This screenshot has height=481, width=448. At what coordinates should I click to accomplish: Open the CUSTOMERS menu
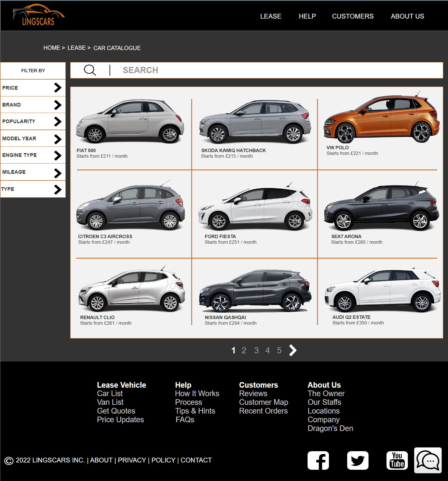click(353, 16)
